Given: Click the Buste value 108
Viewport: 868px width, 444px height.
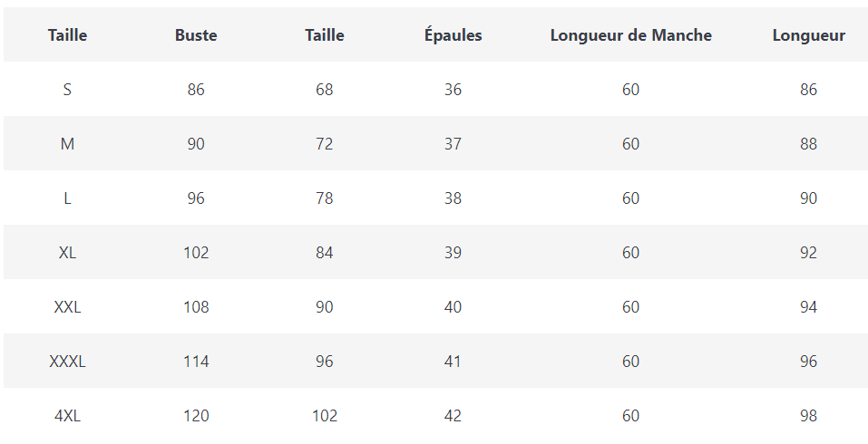Looking at the screenshot, I should click(x=196, y=307).
